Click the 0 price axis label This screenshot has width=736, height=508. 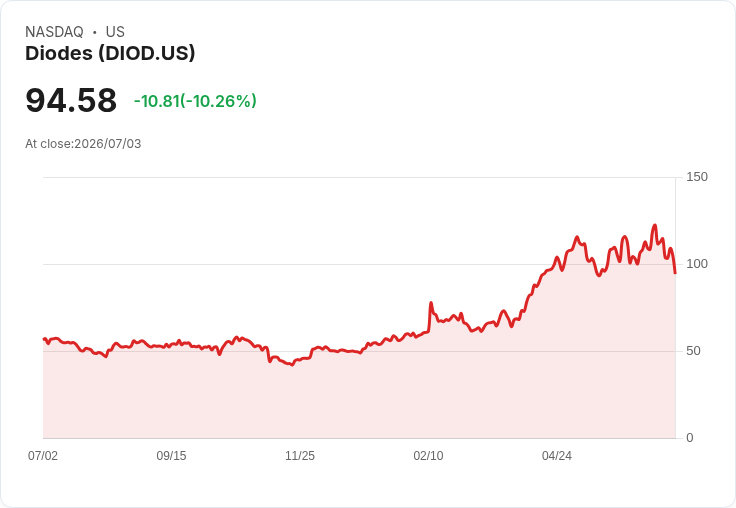[690, 438]
